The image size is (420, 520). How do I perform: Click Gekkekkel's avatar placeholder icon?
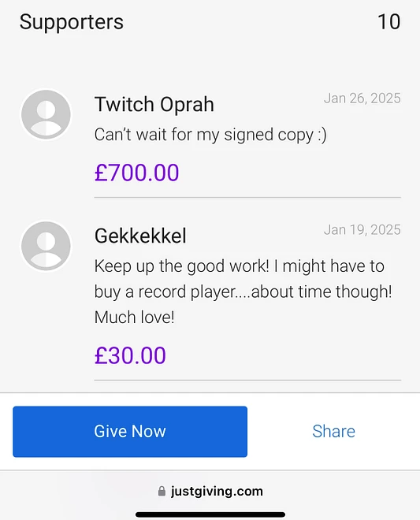pyautogui.click(x=46, y=246)
